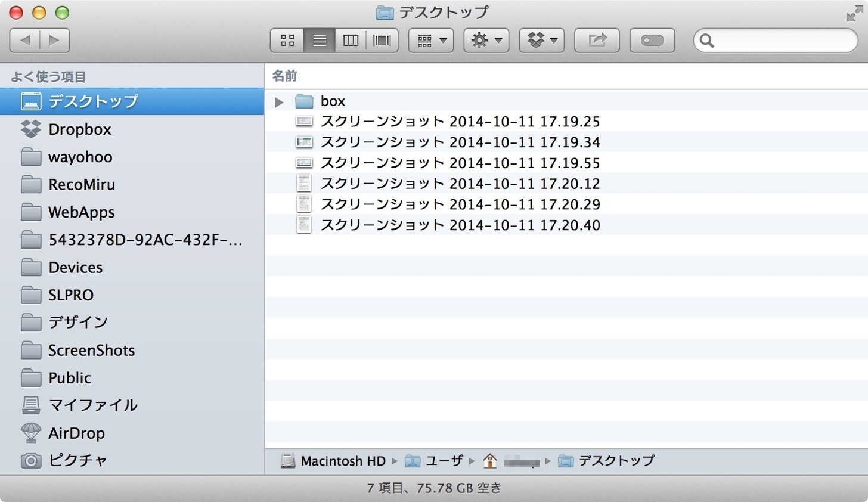
Task: Click デスクトップ in path bar
Action: pos(606,461)
